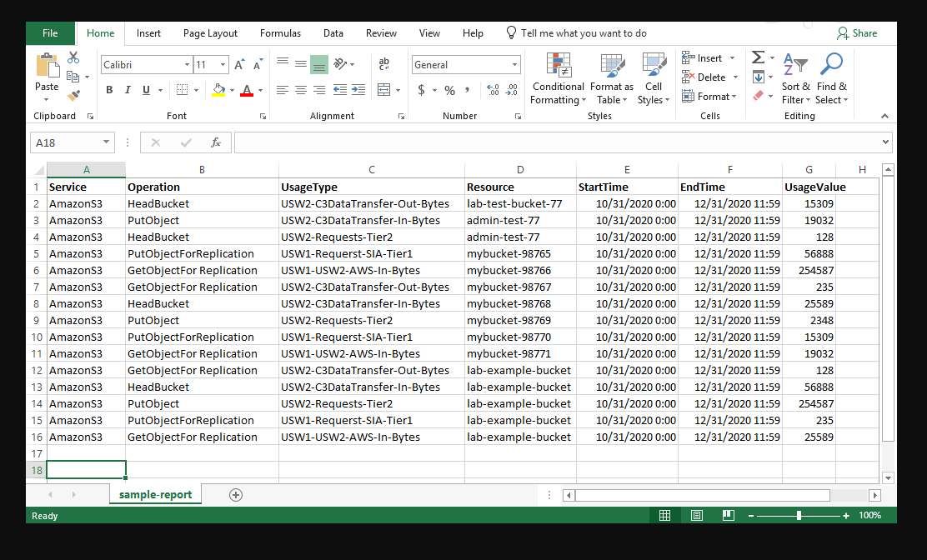Toggle Bold formatting
The image size is (927, 560).
(109, 90)
